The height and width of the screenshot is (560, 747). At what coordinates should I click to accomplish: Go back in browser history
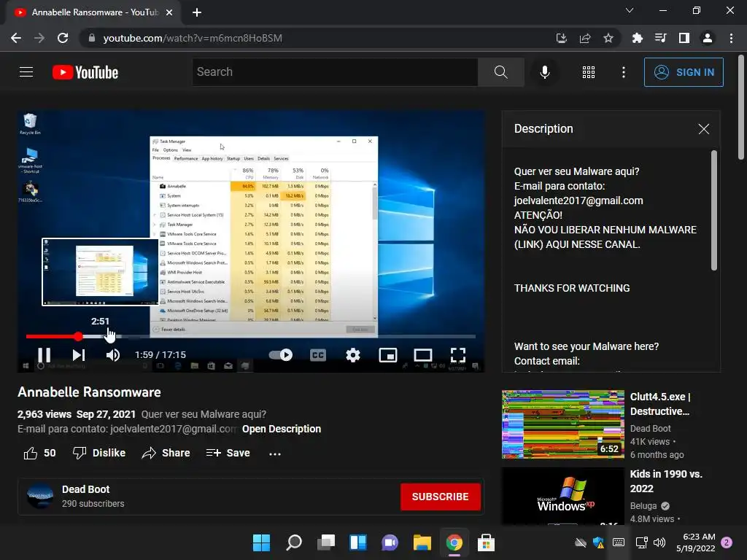point(16,38)
